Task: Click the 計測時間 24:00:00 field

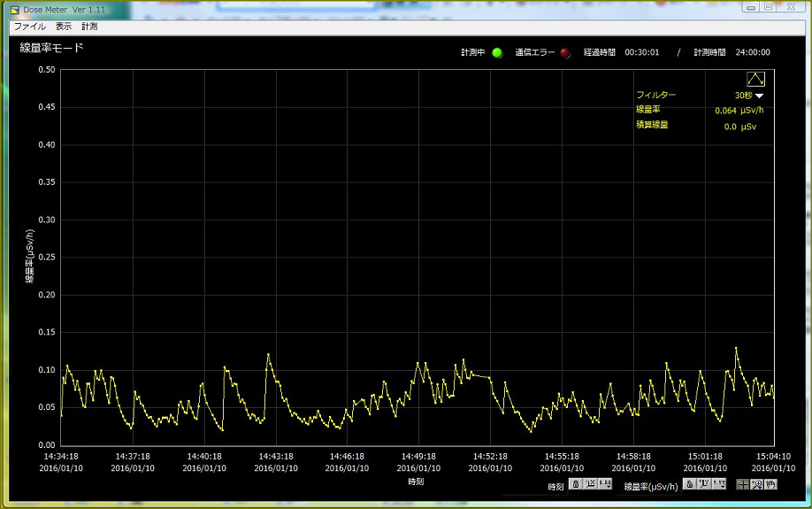Action: [753, 52]
